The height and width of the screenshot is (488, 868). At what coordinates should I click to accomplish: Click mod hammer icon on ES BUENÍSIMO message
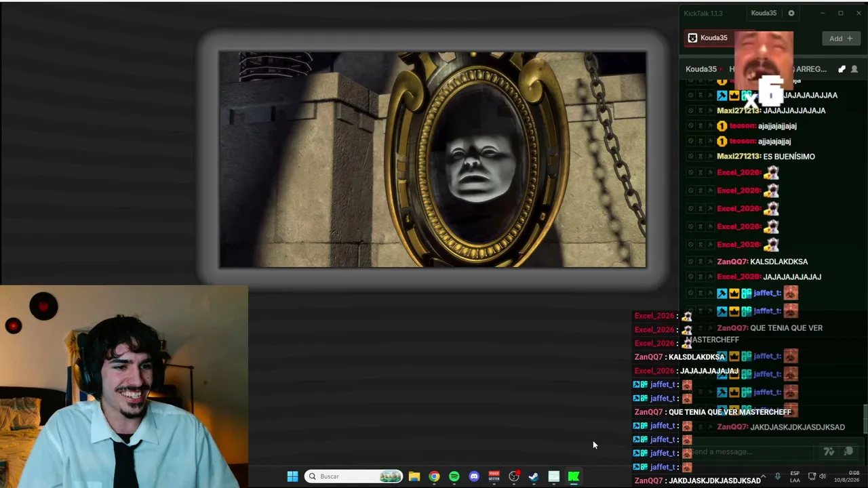point(710,157)
